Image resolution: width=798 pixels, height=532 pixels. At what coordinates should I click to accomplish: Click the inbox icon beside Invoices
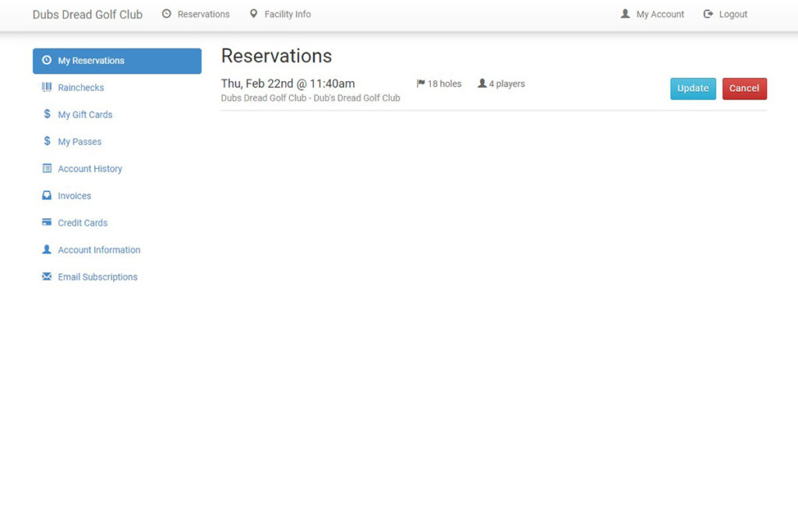point(47,196)
